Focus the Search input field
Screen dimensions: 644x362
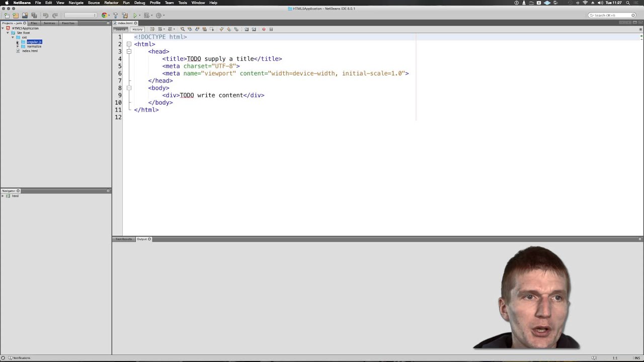tap(613, 15)
